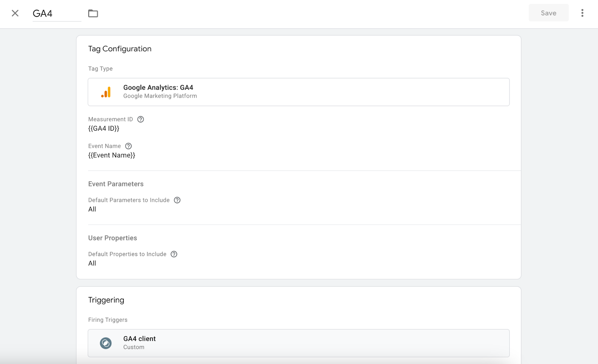Click the All value under User Properties

(x=92, y=263)
